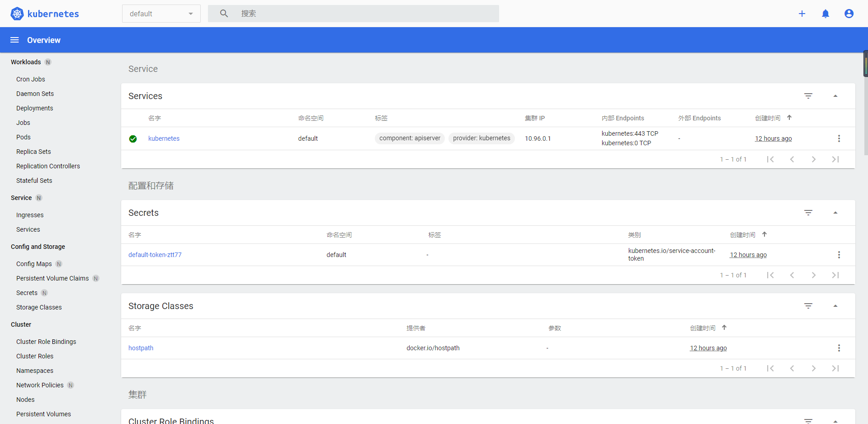Screen dimensions: 868x424
Task: Click the green status icon of kubernetes service
Action: click(x=133, y=139)
